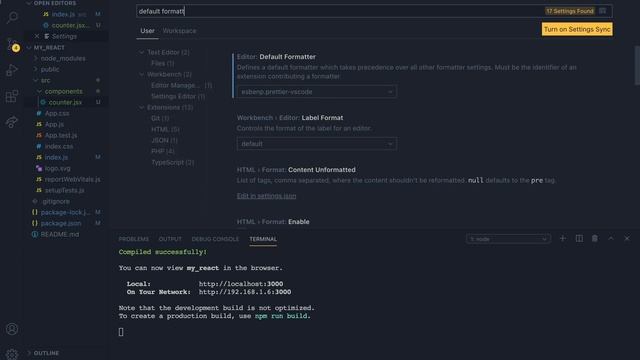Switch to the User settings tab

click(147, 31)
